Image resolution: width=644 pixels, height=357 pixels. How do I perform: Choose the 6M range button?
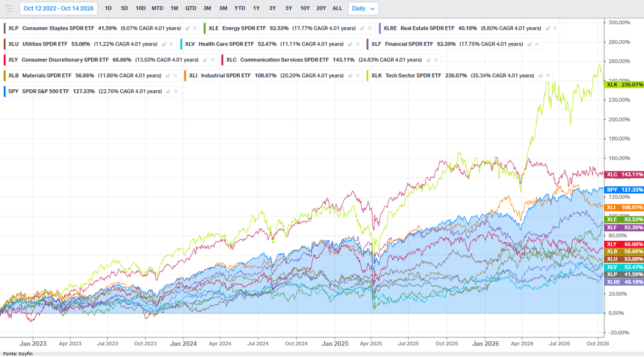[x=224, y=8]
